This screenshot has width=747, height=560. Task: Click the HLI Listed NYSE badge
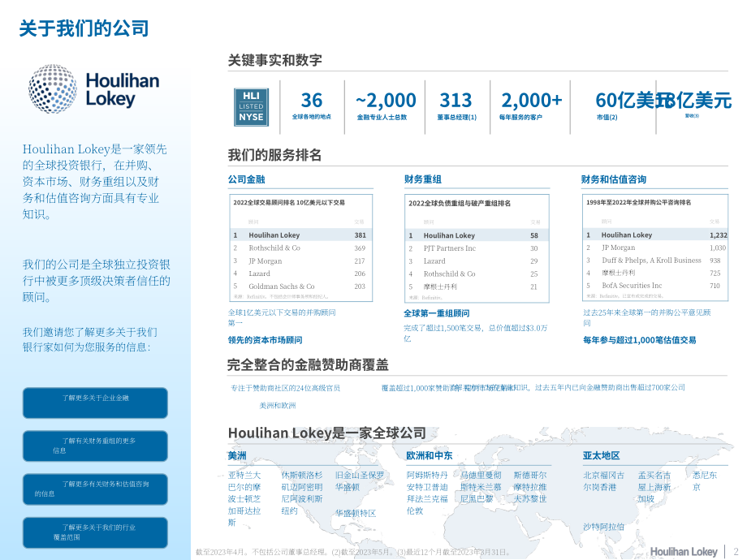[251, 107]
